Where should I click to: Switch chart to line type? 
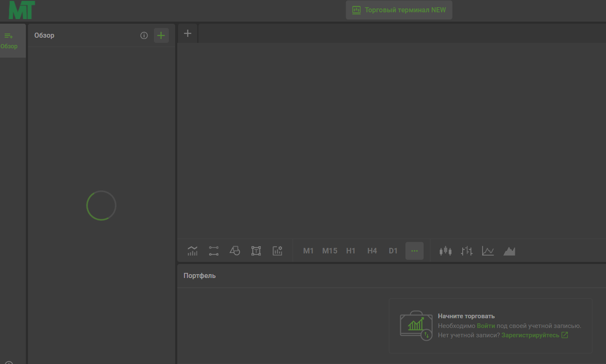point(488,251)
